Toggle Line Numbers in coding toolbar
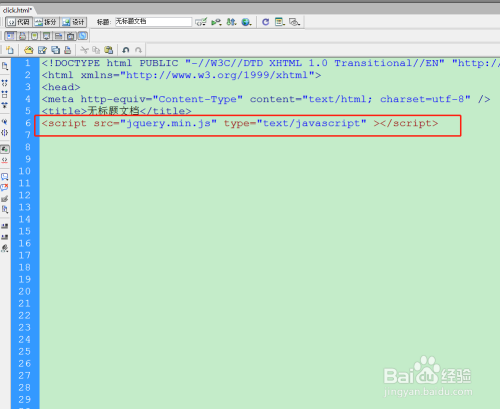 coord(5,149)
